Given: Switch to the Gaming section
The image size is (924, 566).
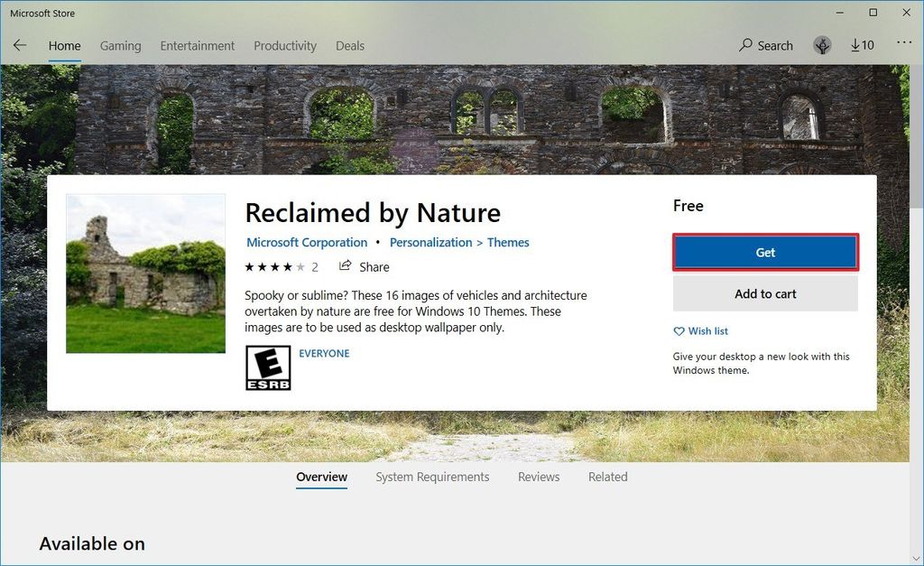Looking at the screenshot, I should coord(120,45).
